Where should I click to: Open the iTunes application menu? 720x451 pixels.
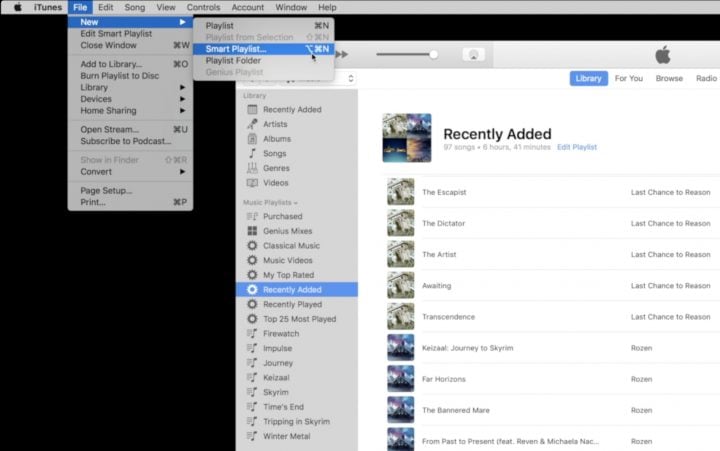point(48,7)
